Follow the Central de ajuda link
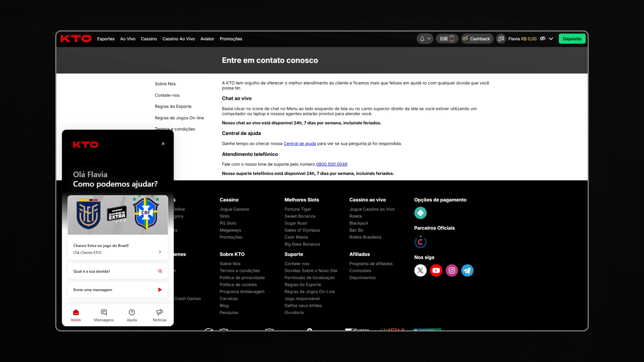 [300, 144]
